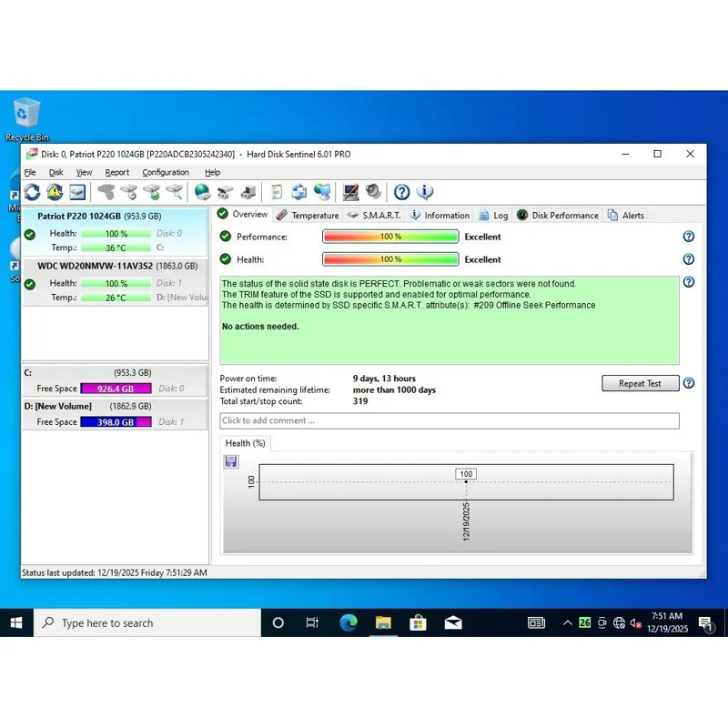
Task: Click the toolbar icon just before the report page icon
Action: (x=248, y=192)
